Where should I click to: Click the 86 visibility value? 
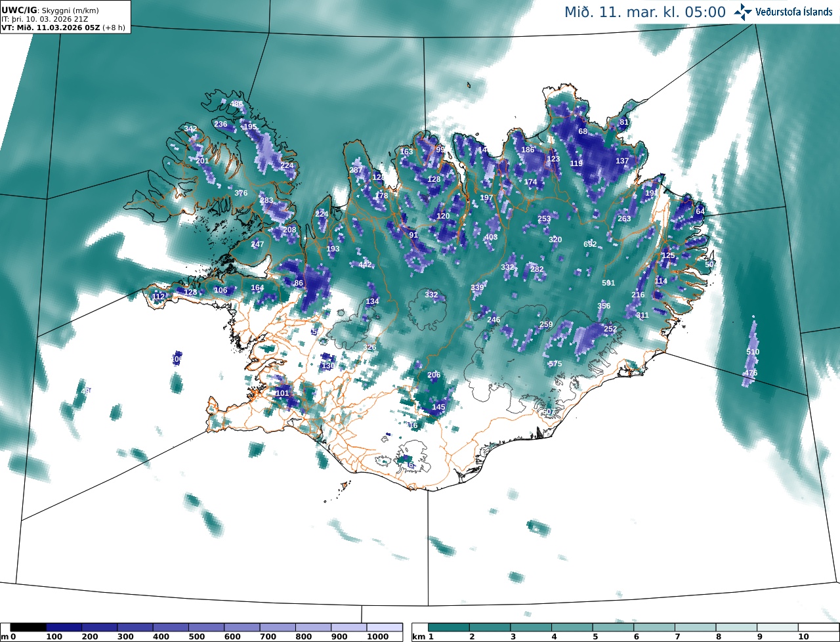click(299, 283)
